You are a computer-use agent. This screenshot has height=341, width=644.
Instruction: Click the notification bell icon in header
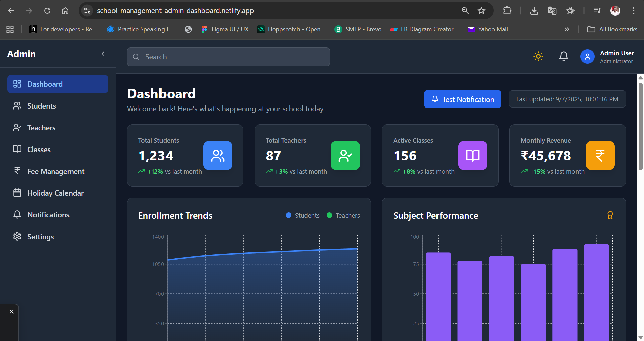(x=564, y=56)
